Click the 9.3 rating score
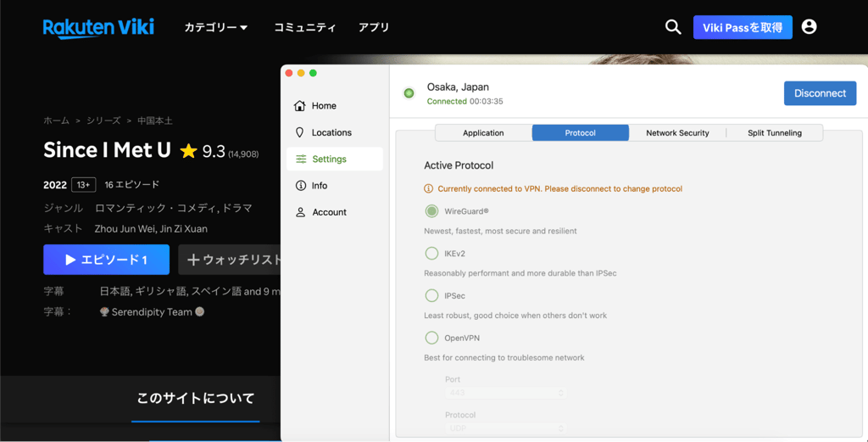The width and height of the screenshot is (868, 442). pos(214,151)
